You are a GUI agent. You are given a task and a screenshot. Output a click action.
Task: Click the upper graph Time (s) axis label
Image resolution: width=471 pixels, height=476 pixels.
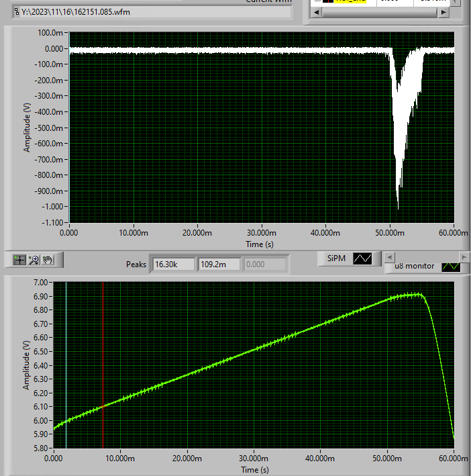[x=260, y=244]
